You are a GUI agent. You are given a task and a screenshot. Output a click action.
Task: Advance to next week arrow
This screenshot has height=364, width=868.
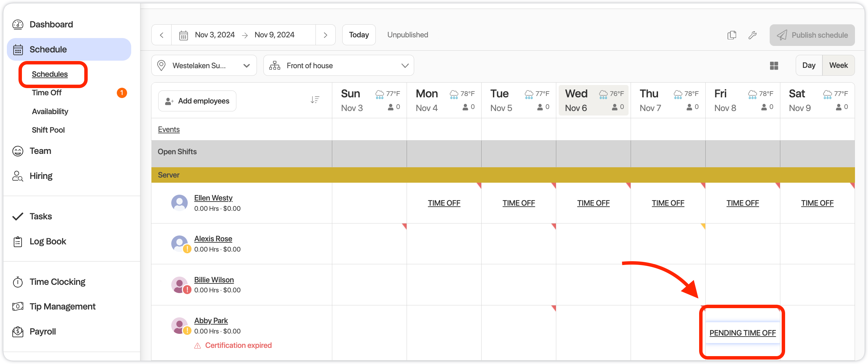point(325,35)
